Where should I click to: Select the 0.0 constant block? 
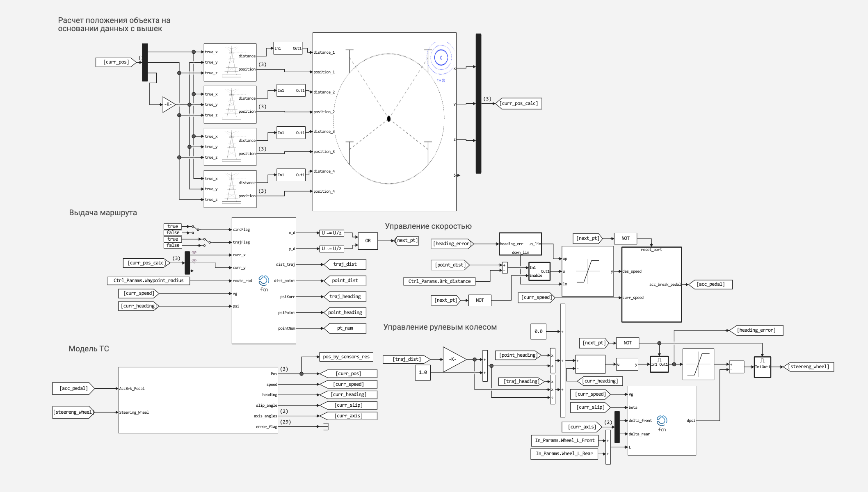click(539, 331)
